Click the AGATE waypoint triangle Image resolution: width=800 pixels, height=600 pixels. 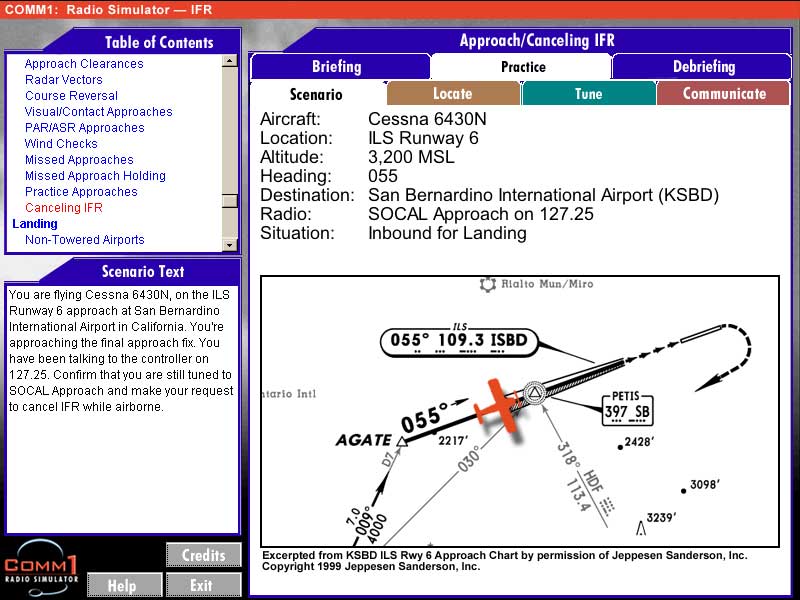(401, 440)
